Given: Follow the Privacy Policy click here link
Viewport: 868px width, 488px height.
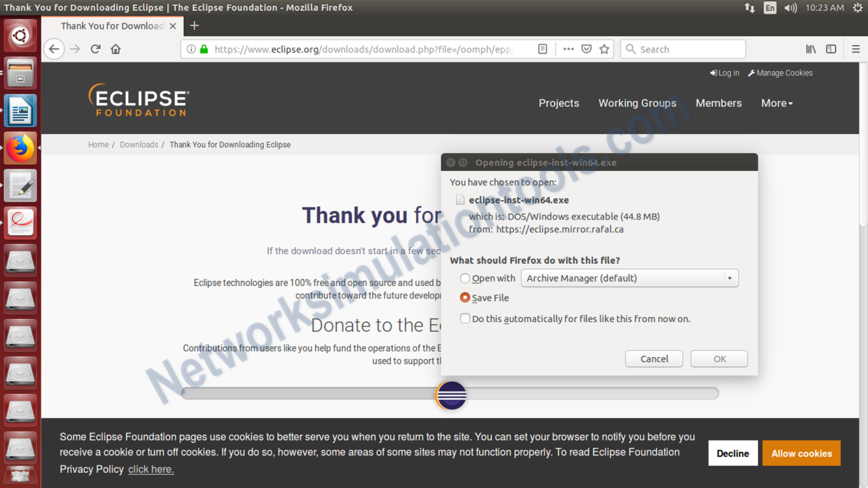Looking at the screenshot, I should tap(150, 469).
